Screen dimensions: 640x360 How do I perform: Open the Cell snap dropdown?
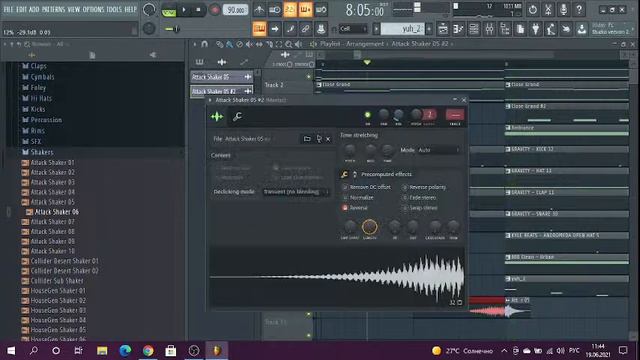point(353,29)
